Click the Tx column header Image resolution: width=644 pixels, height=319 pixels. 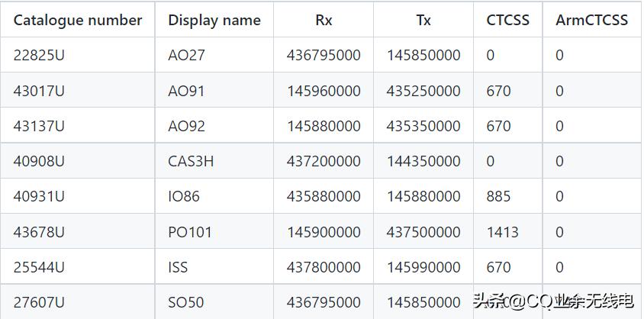click(x=423, y=21)
